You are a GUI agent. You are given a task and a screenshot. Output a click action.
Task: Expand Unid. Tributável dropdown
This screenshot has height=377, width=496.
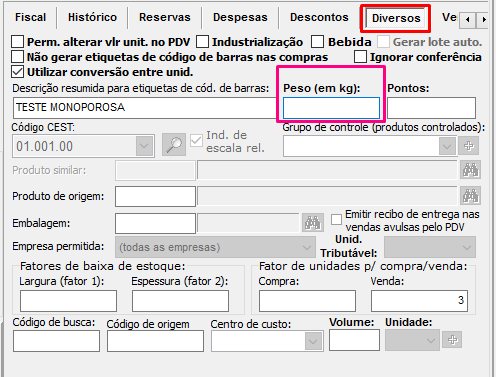[x=467, y=247]
